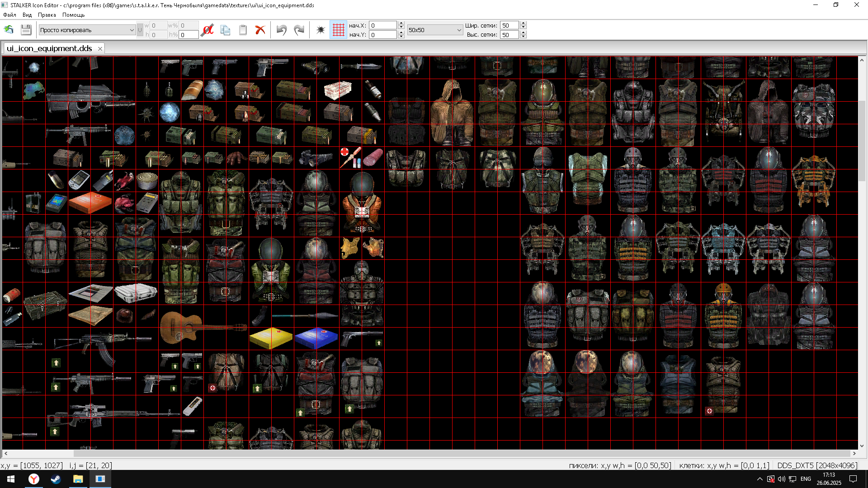Click the pink sausage icon
This screenshot has height=488, width=868.
click(373, 158)
